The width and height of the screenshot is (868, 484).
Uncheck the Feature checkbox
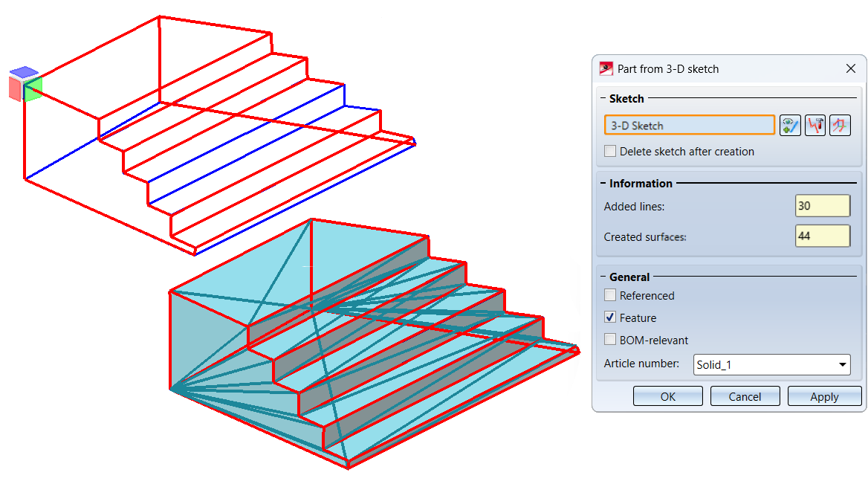click(x=610, y=317)
